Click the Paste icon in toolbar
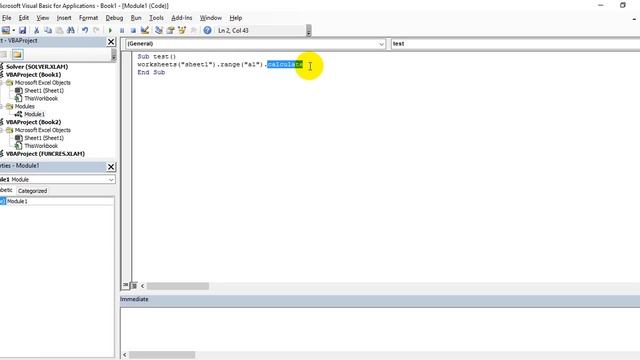Image resolution: width=640 pixels, height=360 pixels. pyautogui.click(x=60, y=30)
